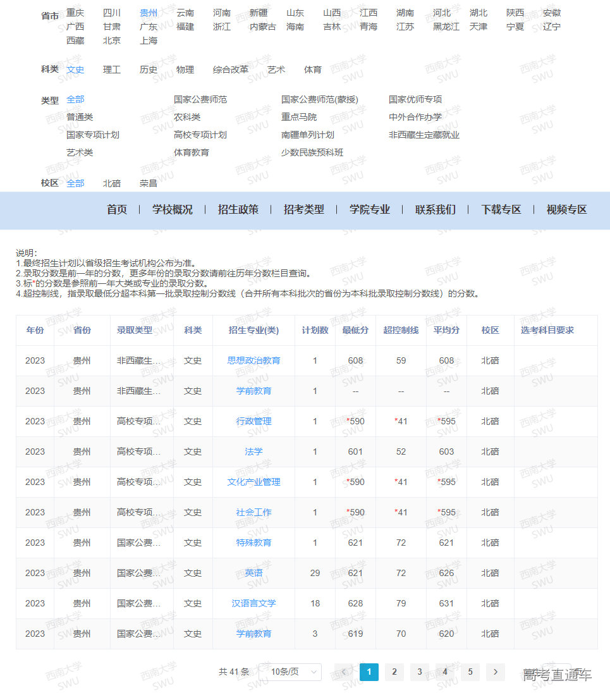
Task: Switch province filter to 重庆
Action: click(x=75, y=12)
